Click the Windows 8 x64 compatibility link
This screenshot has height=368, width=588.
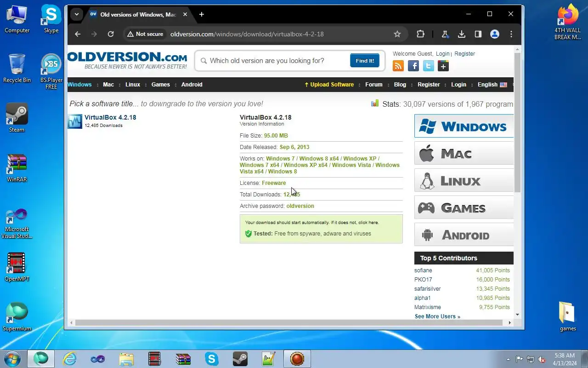[x=319, y=159]
